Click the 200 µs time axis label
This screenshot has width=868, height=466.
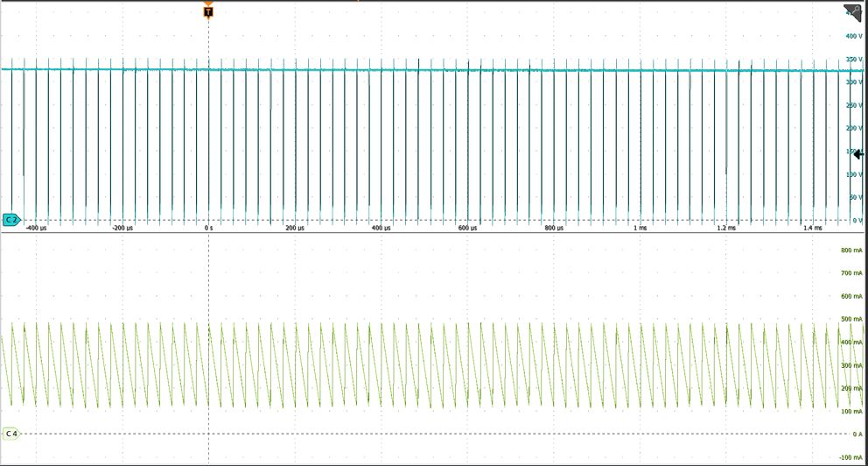click(295, 228)
